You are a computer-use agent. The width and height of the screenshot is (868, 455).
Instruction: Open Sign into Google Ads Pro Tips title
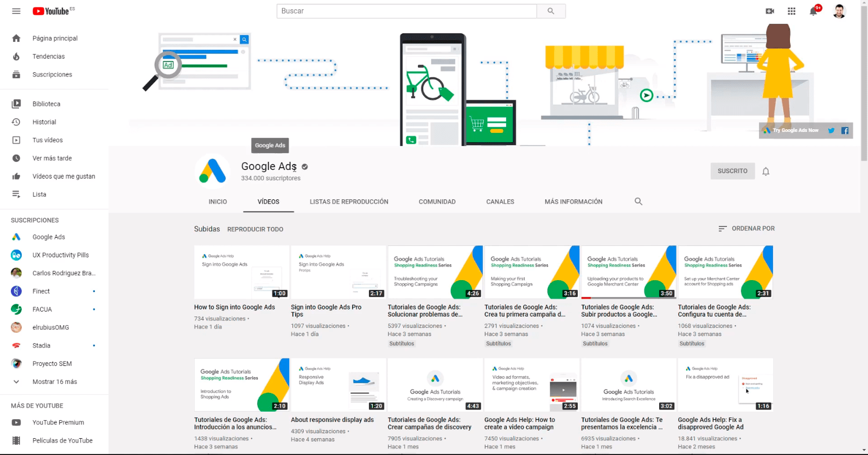point(326,311)
